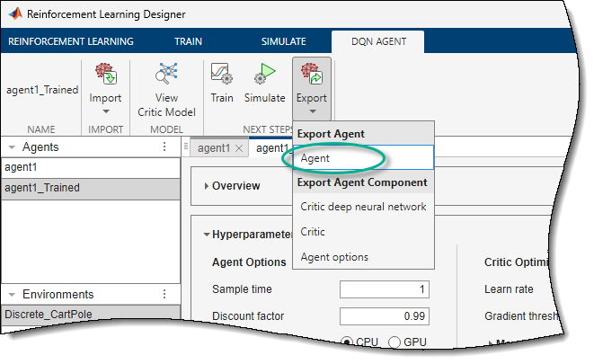Switch to the Train tab
Screen dimensions: 594x364
(x=189, y=41)
